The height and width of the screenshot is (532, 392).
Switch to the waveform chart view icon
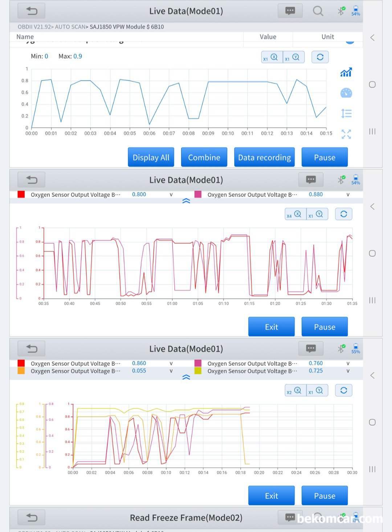(346, 72)
